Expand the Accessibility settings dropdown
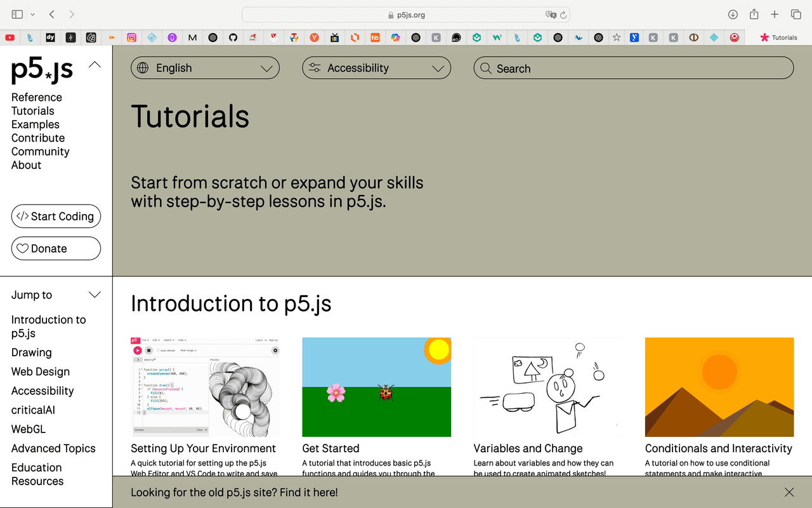This screenshot has width=812, height=508. 376,68
